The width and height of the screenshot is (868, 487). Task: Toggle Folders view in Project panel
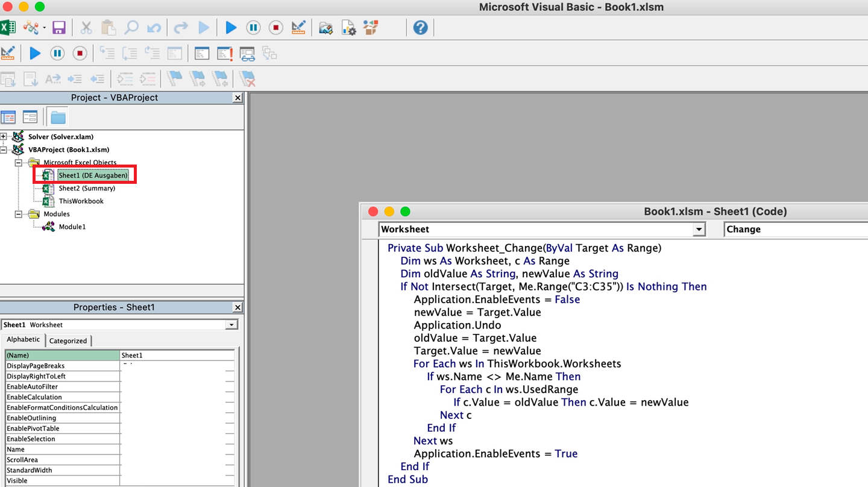pyautogui.click(x=58, y=117)
